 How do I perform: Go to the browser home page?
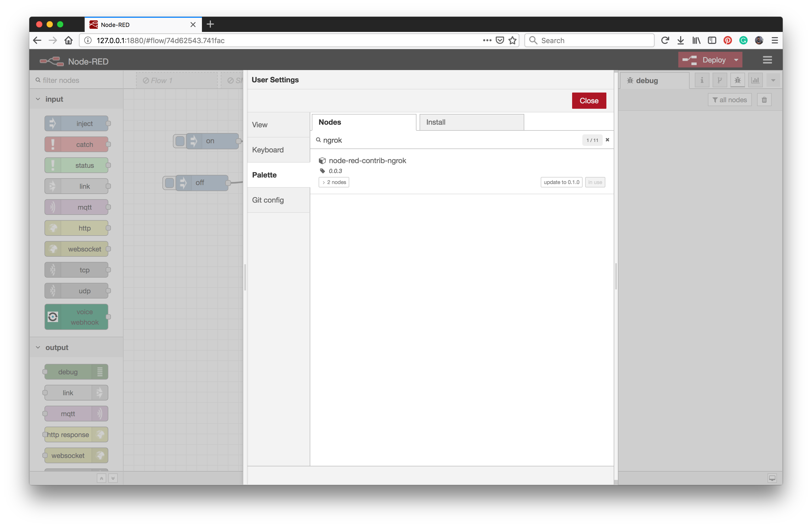[x=69, y=41]
